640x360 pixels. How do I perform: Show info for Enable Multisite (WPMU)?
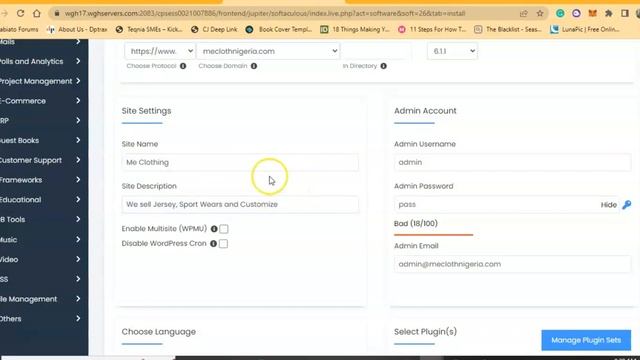[214, 229]
